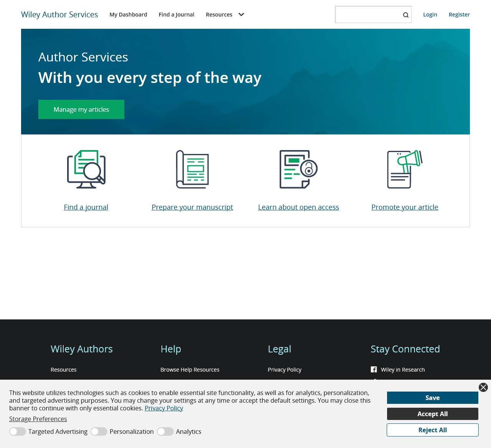
Task: Enable the Personalization switch
Action: click(x=99, y=431)
